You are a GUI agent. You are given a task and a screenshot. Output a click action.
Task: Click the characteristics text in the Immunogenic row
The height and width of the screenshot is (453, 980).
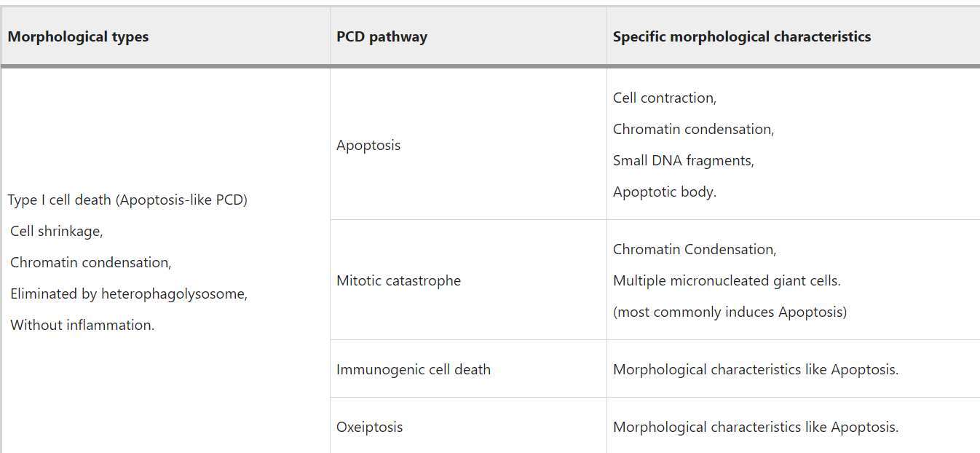pos(755,370)
